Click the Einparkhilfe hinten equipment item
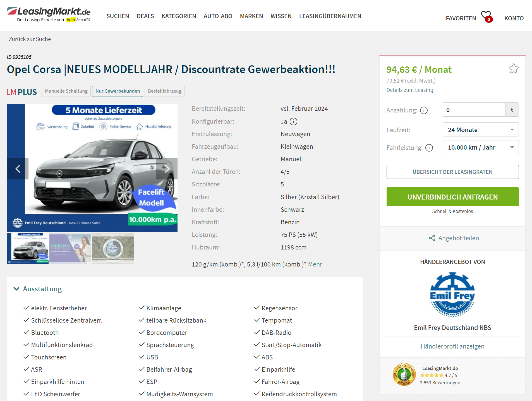 pos(57,382)
